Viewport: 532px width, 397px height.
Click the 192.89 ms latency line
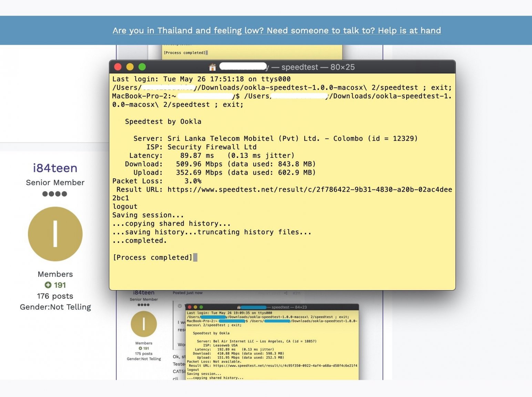tap(234, 349)
